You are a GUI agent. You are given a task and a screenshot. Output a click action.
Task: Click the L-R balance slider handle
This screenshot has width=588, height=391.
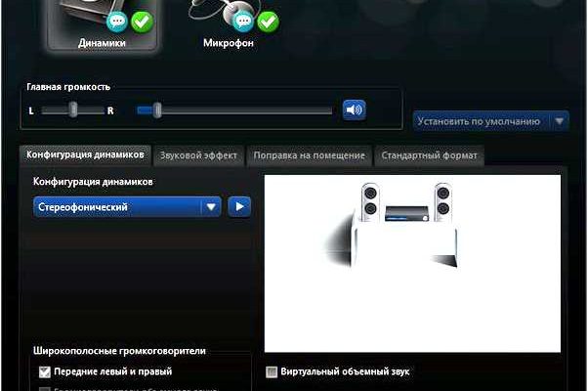pyautogui.click(x=72, y=110)
